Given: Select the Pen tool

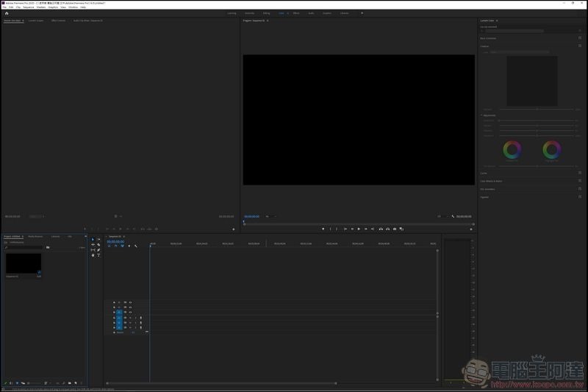Looking at the screenshot, I should pyautogui.click(x=98, y=250).
